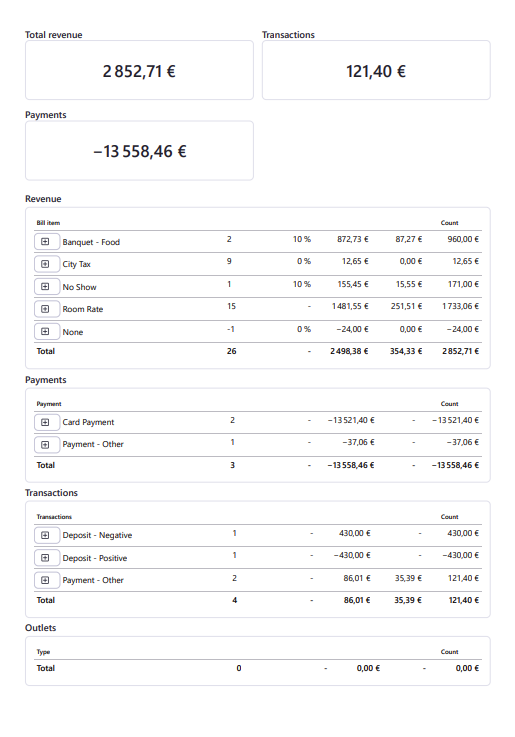The image size is (515, 737).
Task: Expand the No Show row
Action: 47,287
